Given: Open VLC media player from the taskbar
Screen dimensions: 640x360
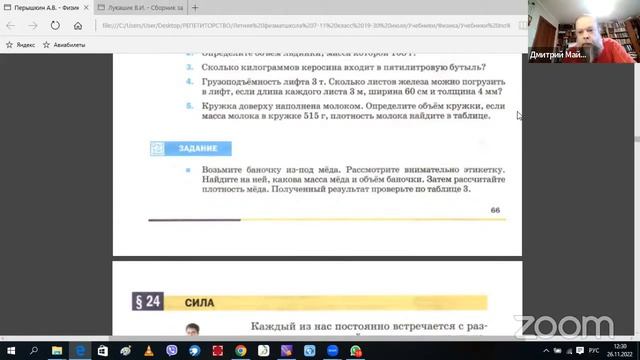Looking at the screenshot, I should (x=149, y=351).
